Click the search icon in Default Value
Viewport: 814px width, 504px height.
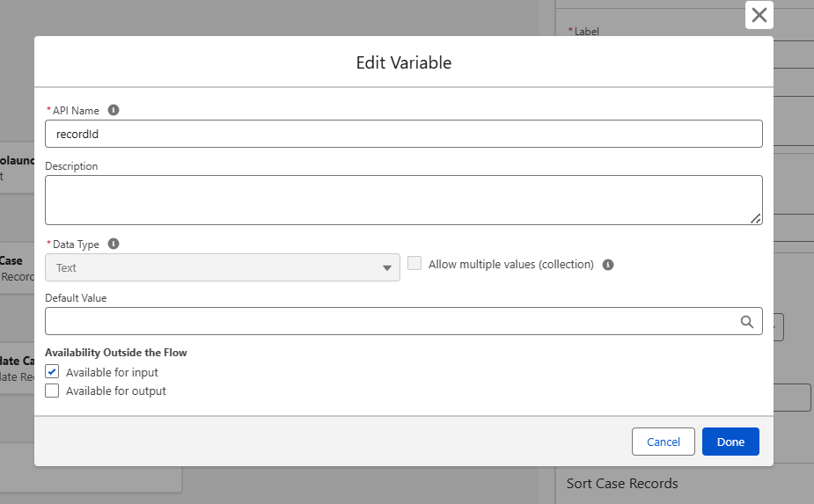point(746,321)
